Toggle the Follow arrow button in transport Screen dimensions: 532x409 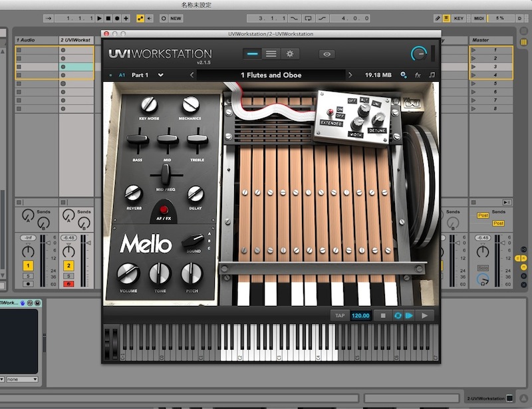coord(48,19)
